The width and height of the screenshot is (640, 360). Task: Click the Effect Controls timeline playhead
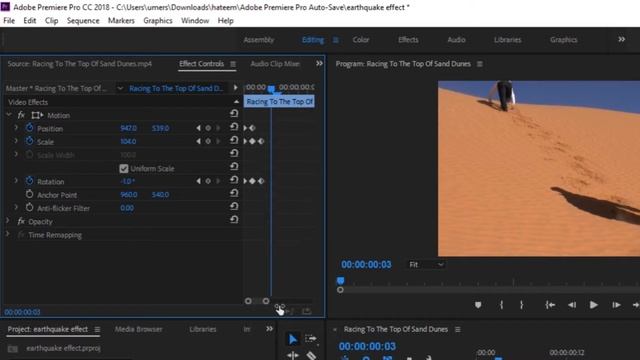[x=271, y=88]
